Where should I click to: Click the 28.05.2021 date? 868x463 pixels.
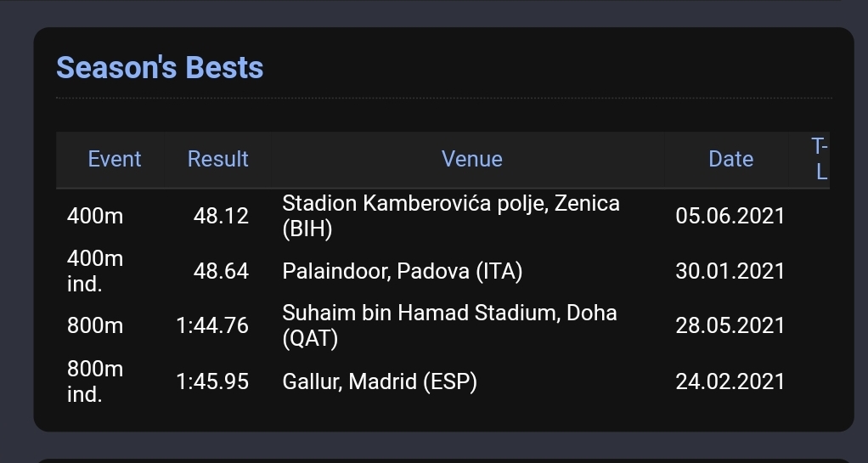tap(730, 325)
